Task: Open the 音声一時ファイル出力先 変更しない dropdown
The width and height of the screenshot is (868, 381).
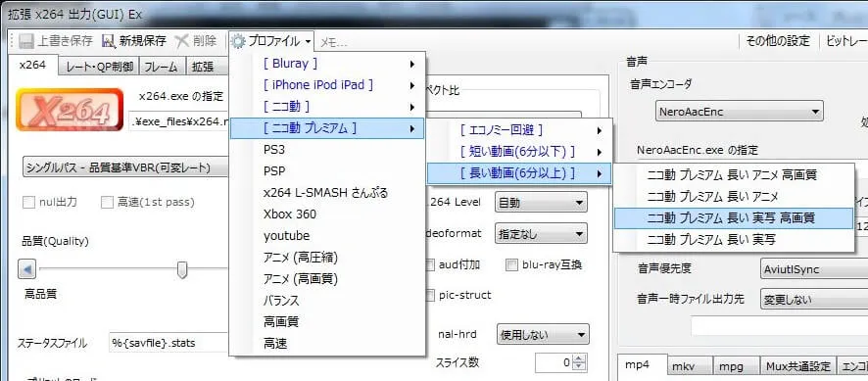Action: coord(814,300)
